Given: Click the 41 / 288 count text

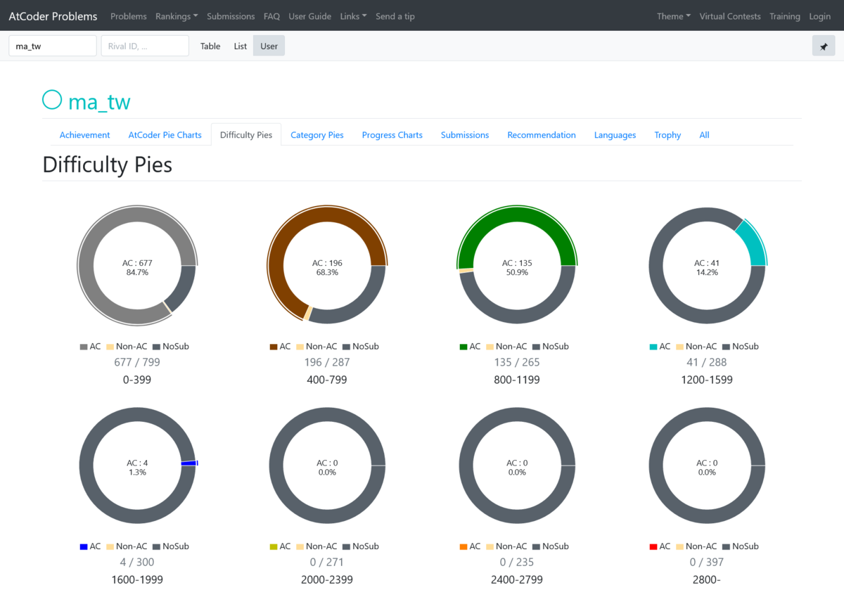Looking at the screenshot, I should pyautogui.click(x=707, y=362).
